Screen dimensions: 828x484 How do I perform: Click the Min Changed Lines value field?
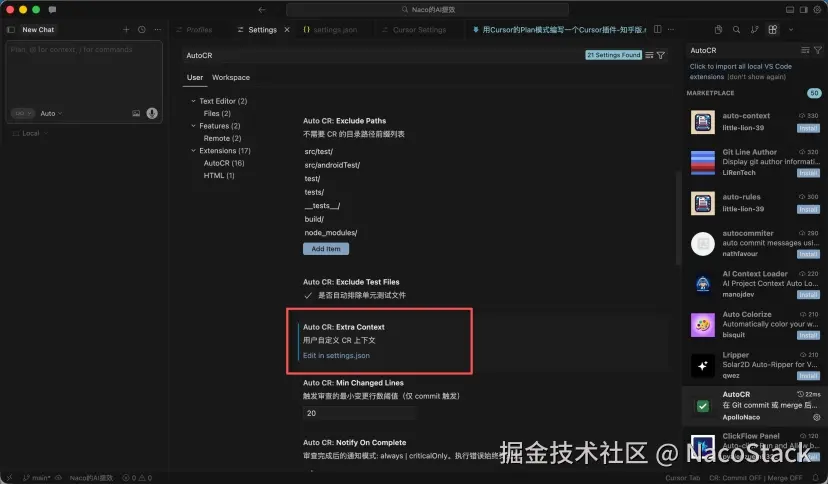click(360, 413)
